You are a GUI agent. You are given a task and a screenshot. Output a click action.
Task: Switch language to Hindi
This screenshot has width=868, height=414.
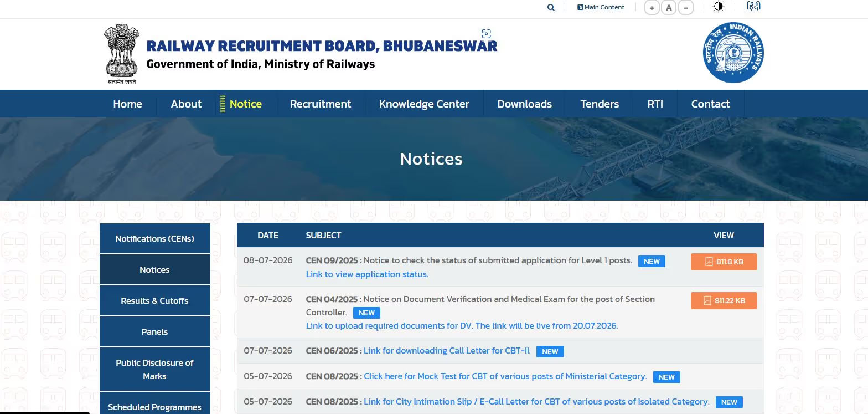click(753, 7)
